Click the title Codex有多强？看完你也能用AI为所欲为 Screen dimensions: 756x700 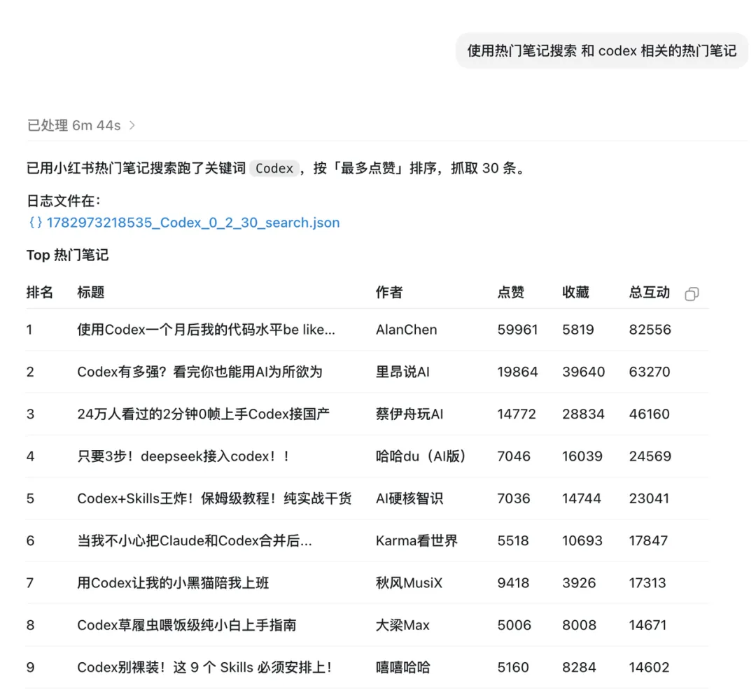[199, 372]
